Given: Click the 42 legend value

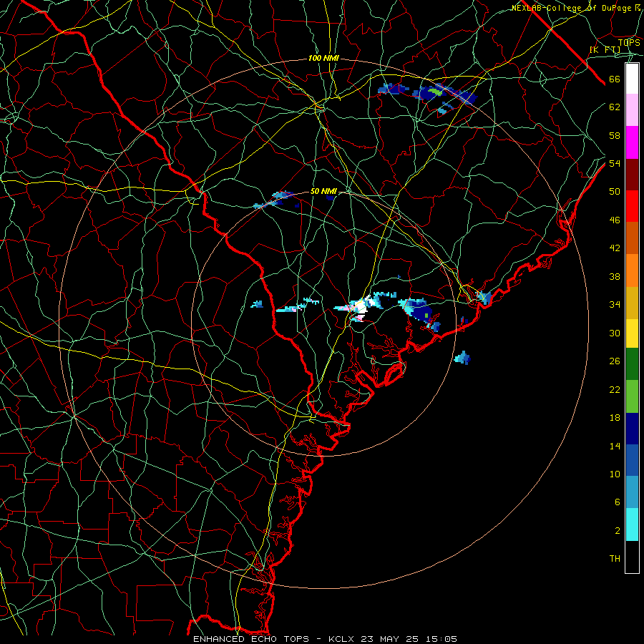Looking at the screenshot, I should [615, 248].
